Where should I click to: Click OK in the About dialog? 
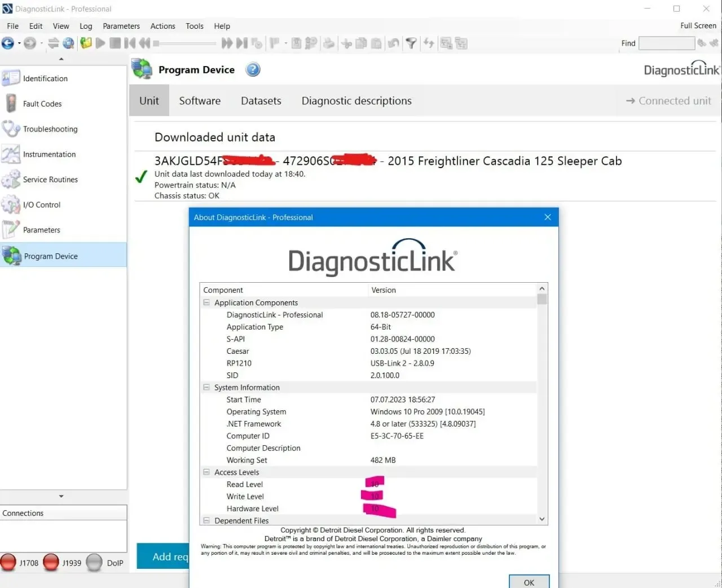[x=529, y=582]
